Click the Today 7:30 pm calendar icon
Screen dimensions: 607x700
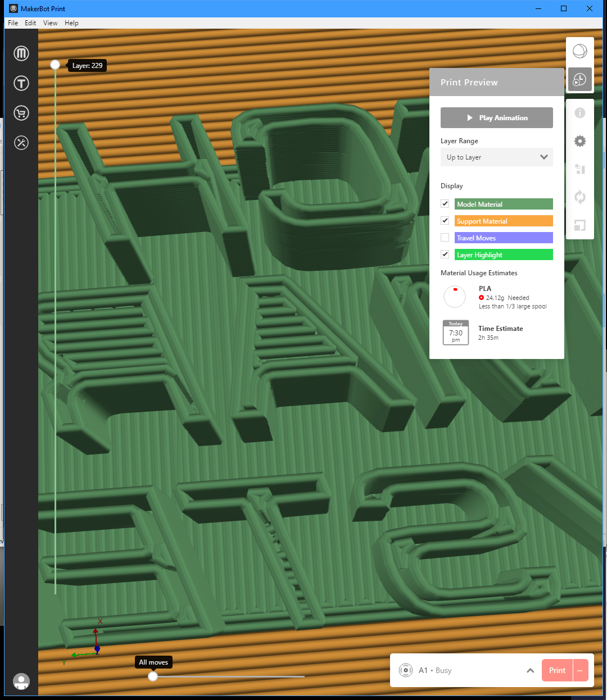click(x=456, y=333)
